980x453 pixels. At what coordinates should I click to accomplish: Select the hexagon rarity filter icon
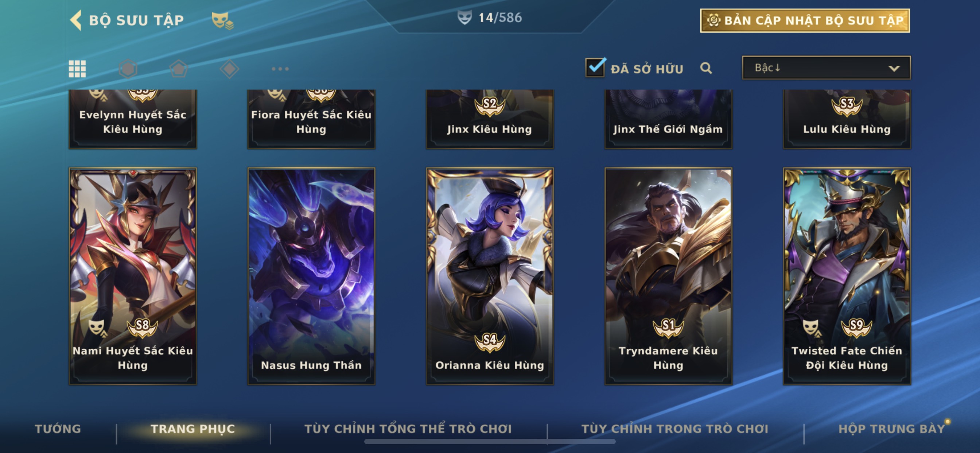click(x=128, y=69)
